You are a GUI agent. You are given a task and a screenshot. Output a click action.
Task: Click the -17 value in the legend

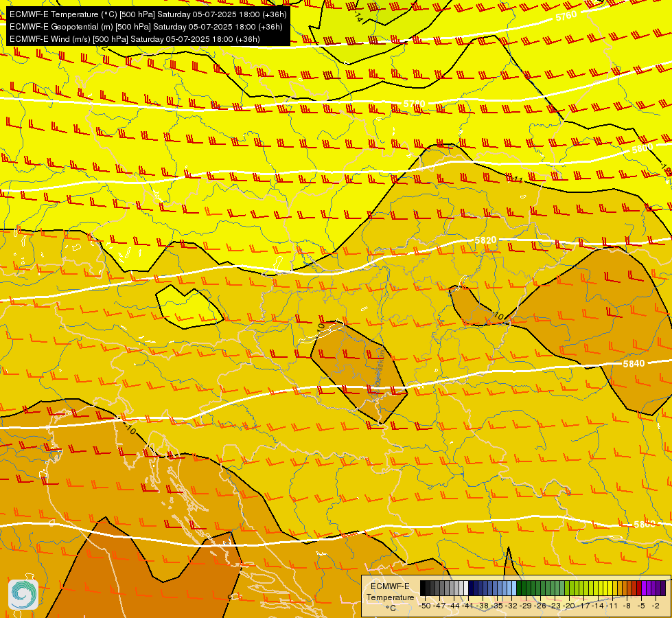click(x=583, y=606)
